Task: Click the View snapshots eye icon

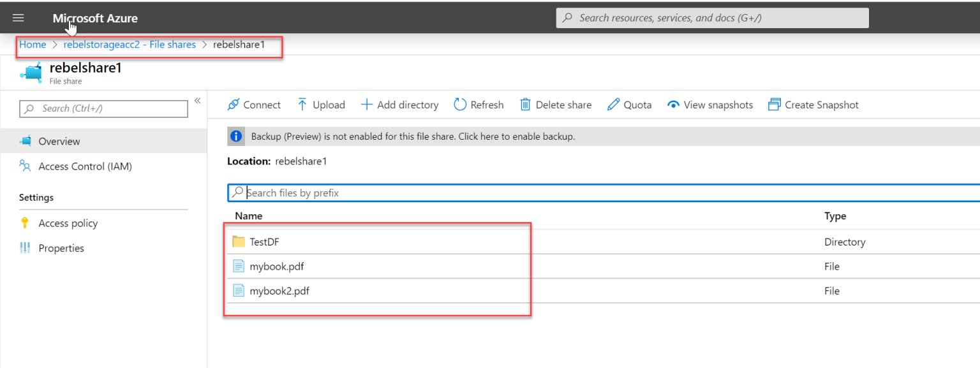Action: tap(673, 104)
